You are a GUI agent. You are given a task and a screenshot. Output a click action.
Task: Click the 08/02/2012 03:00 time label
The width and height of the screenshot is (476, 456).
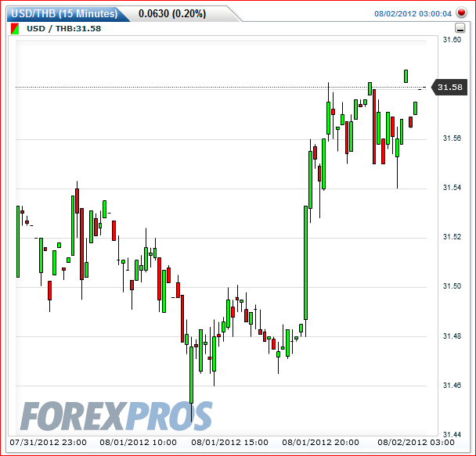click(416, 443)
